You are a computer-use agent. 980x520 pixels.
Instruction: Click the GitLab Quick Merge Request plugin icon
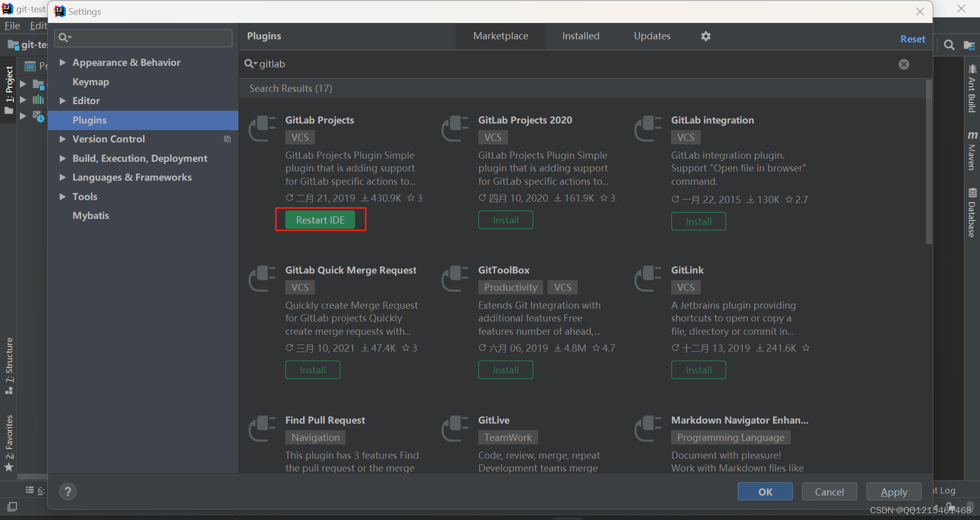(x=262, y=279)
